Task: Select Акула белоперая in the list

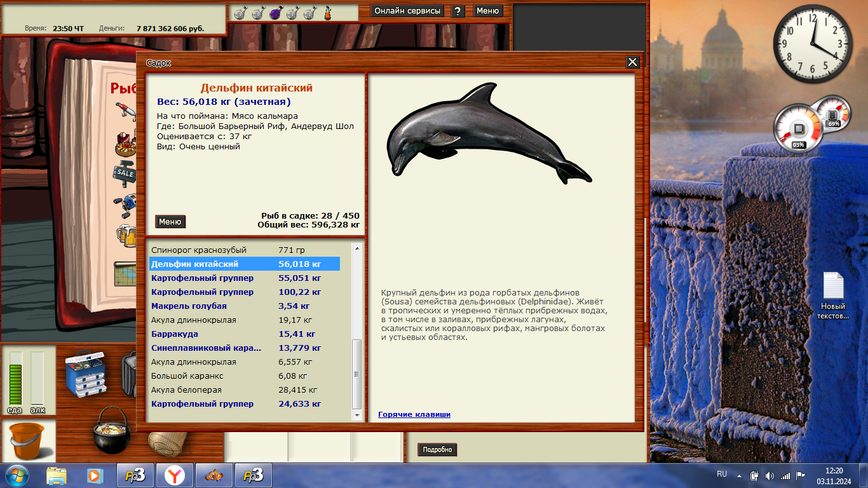Action: (x=186, y=390)
